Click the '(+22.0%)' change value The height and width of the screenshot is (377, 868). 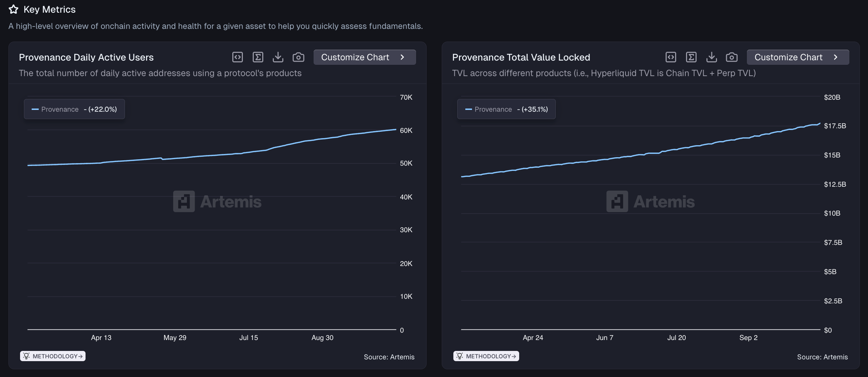(x=102, y=109)
